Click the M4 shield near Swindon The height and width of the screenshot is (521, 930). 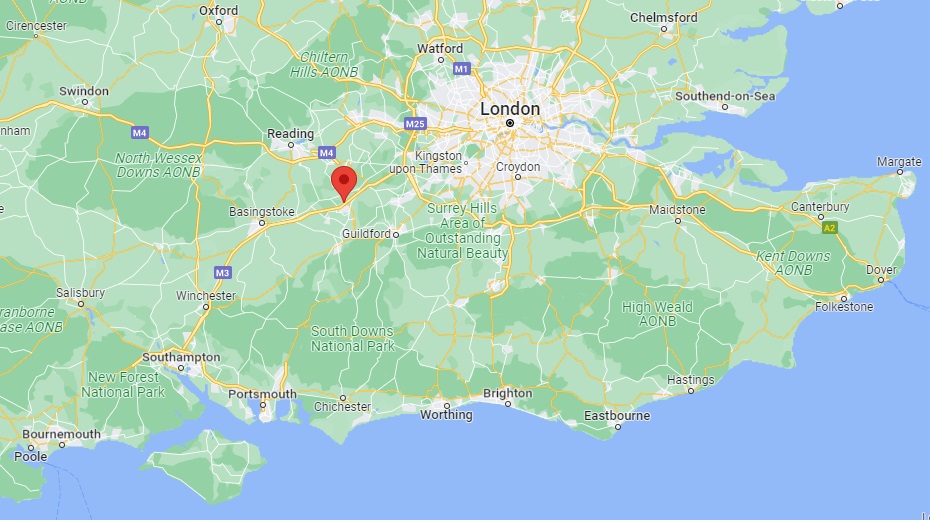click(139, 133)
